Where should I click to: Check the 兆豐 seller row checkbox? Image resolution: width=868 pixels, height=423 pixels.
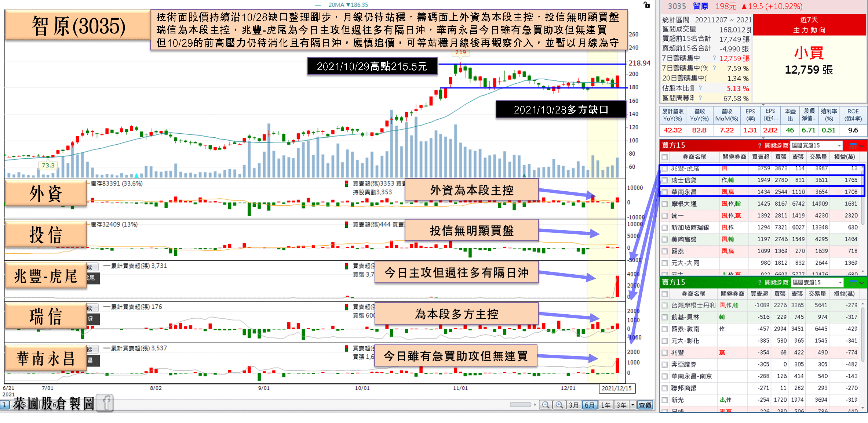coord(664,353)
